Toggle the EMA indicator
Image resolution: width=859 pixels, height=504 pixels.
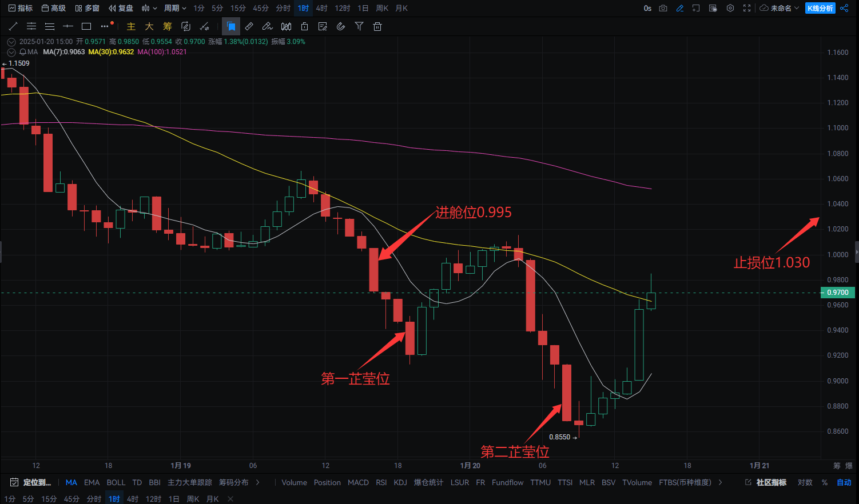(x=92, y=483)
